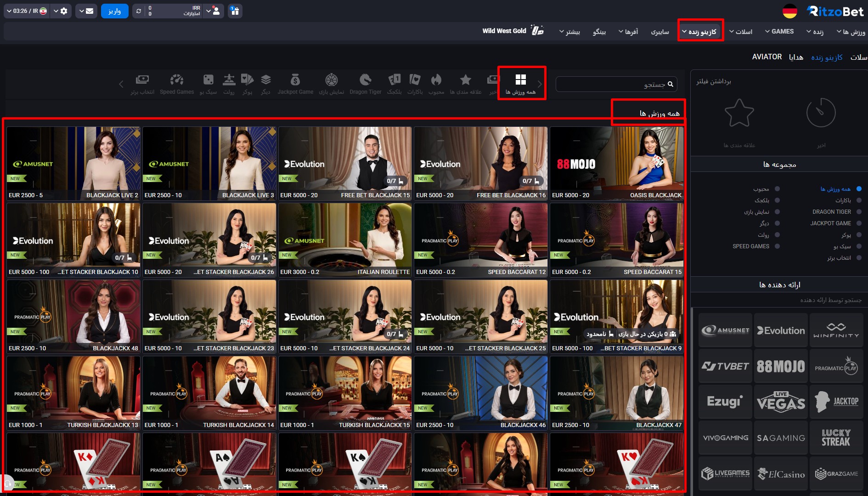The image size is (868, 496).
Task: Select the Dragon Tiger category icon
Action: coord(365,84)
